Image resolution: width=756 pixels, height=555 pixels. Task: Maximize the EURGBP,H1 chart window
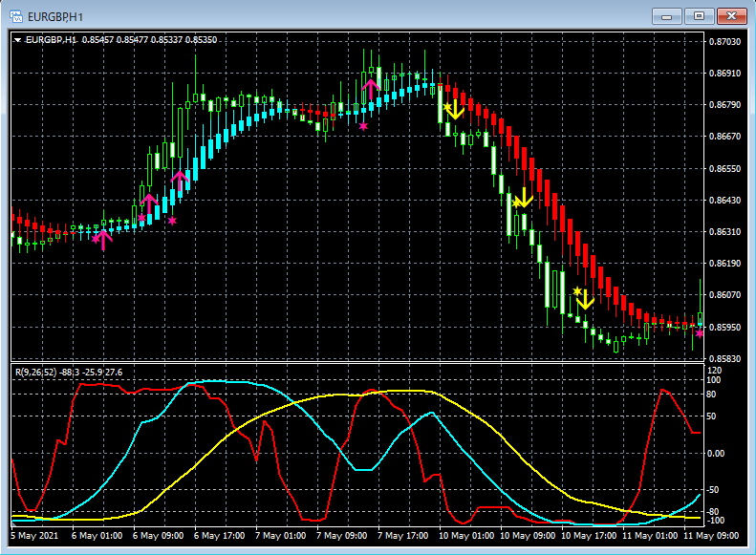[699, 16]
